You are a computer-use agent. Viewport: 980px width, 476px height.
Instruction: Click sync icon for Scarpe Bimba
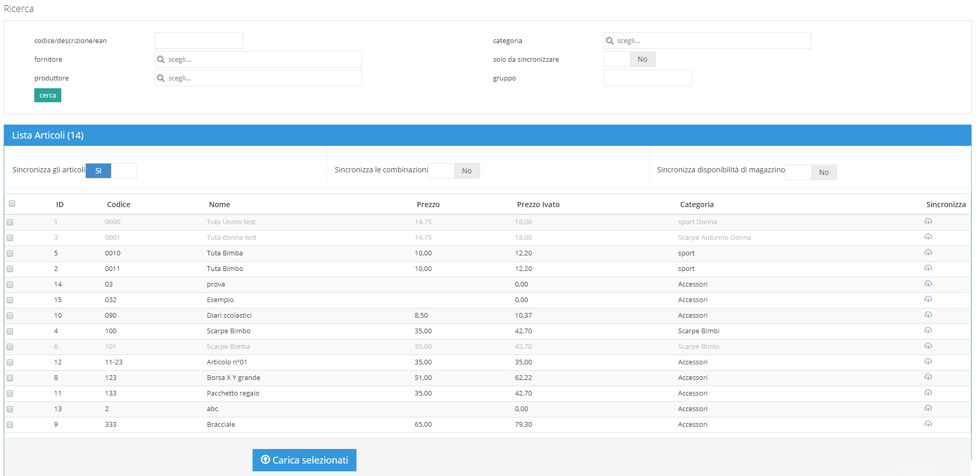[928, 346]
